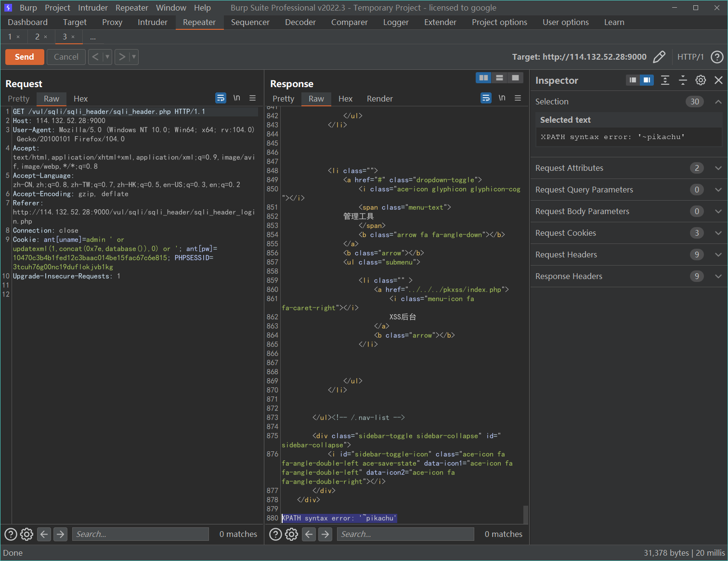The height and width of the screenshot is (561, 728).
Task: Click the Burp Suite app logo icon
Action: (x=8, y=8)
